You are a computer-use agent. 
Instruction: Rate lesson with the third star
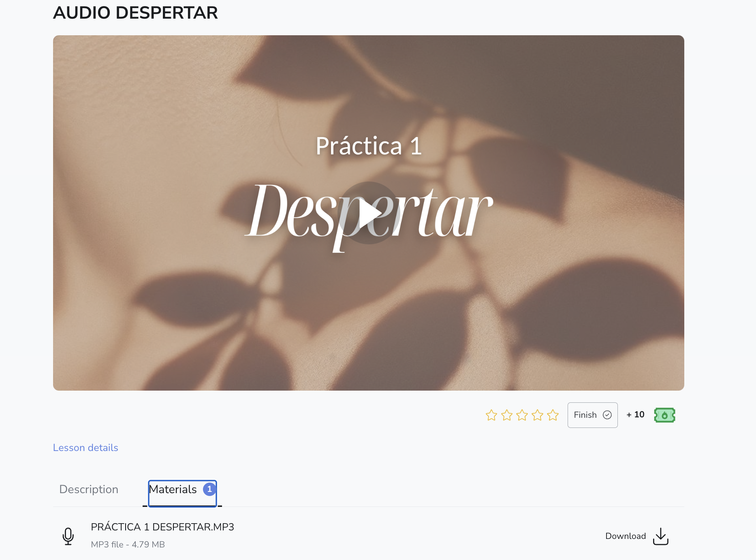pos(522,415)
